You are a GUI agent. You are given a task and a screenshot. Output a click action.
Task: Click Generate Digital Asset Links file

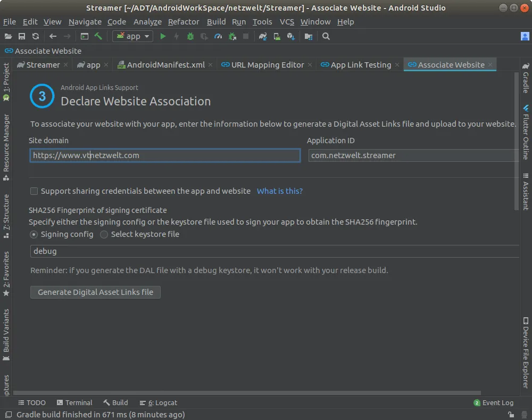point(95,292)
